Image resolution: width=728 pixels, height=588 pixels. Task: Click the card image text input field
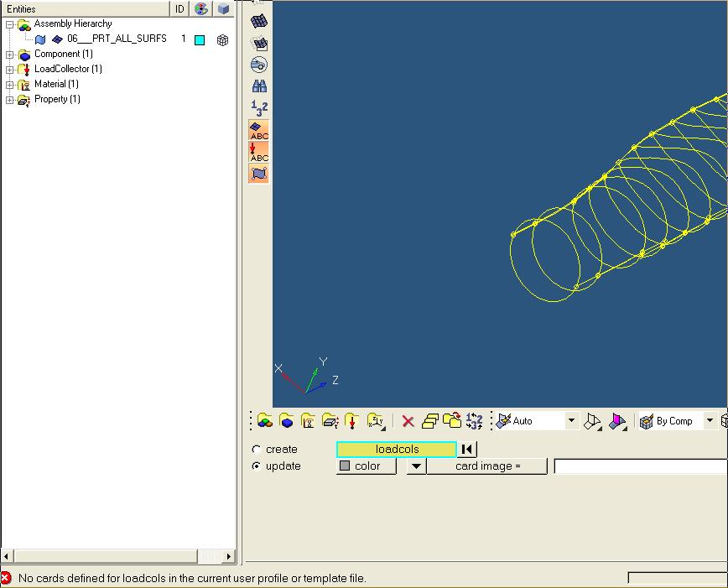point(639,466)
